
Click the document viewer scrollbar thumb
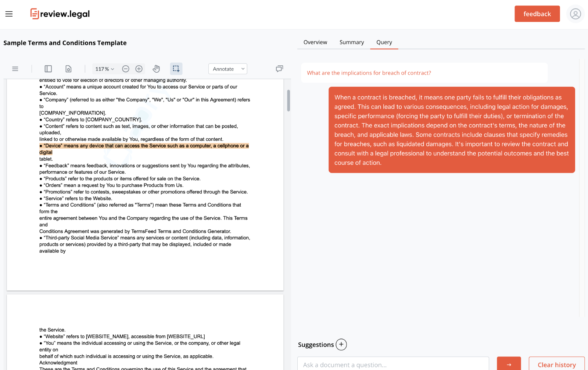coord(288,100)
